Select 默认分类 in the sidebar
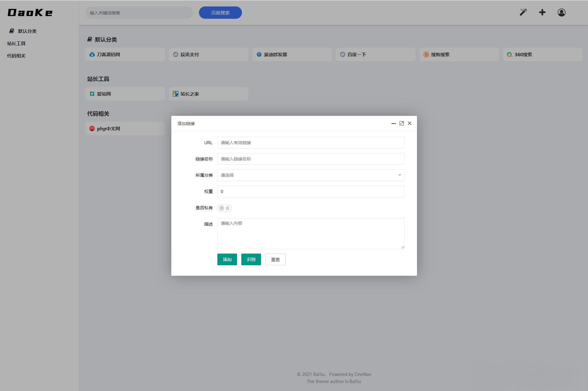 (27, 31)
